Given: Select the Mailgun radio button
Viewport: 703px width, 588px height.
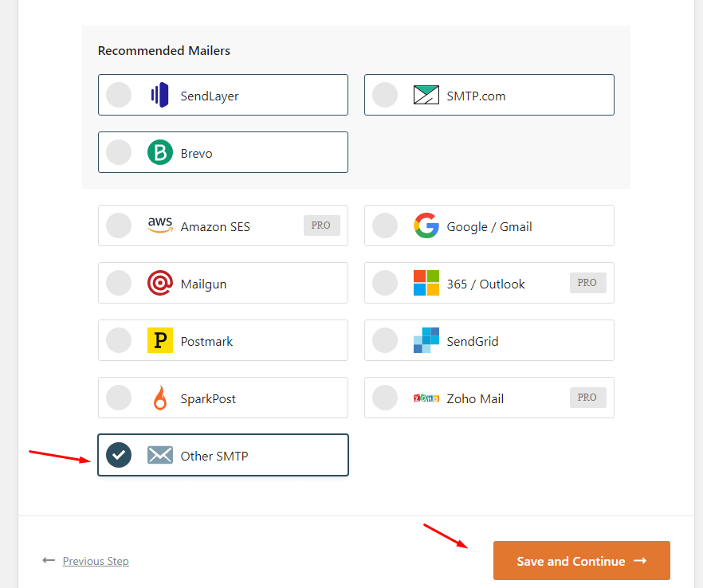Looking at the screenshot, I should pyautogui.click(x=119, y=283).
